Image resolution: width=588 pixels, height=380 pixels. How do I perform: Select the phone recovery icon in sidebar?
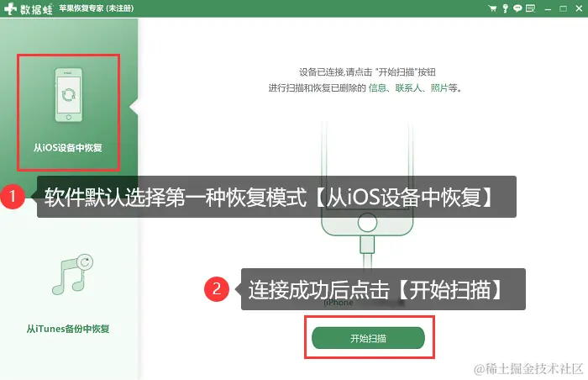pyautogui.click(x=69, y=95)
